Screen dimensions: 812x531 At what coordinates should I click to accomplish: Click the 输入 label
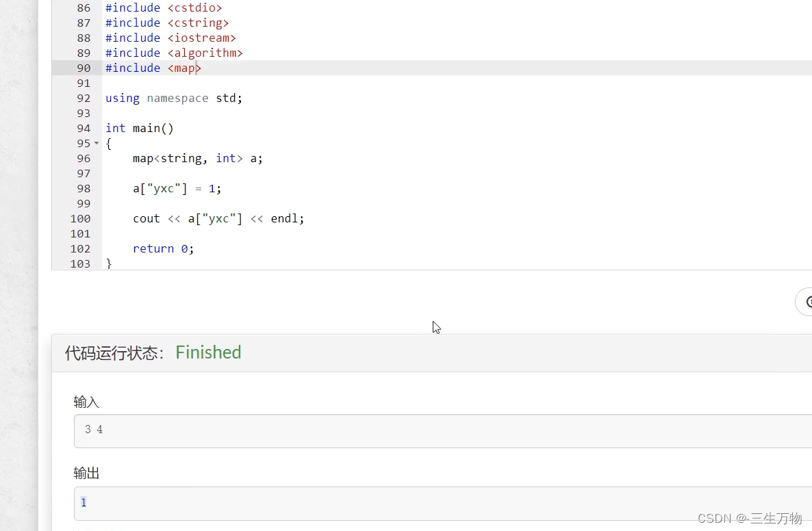point(86,402)
